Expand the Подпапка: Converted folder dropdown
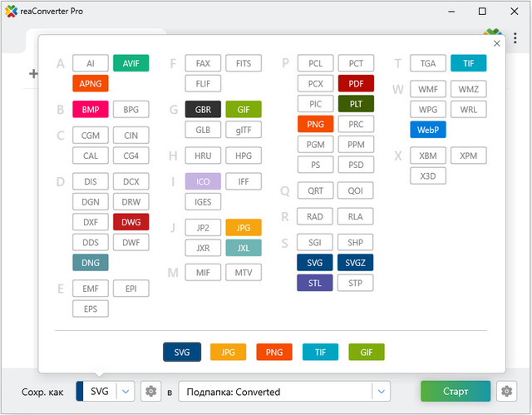This screenshot has width=532, height=415. point(381,392)
